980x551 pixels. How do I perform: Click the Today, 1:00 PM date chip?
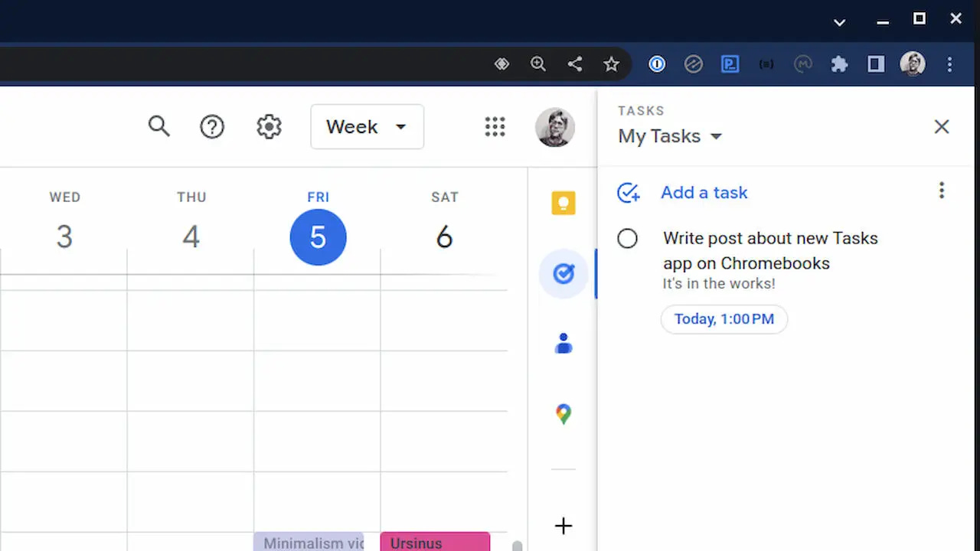(x=724, y=319)
